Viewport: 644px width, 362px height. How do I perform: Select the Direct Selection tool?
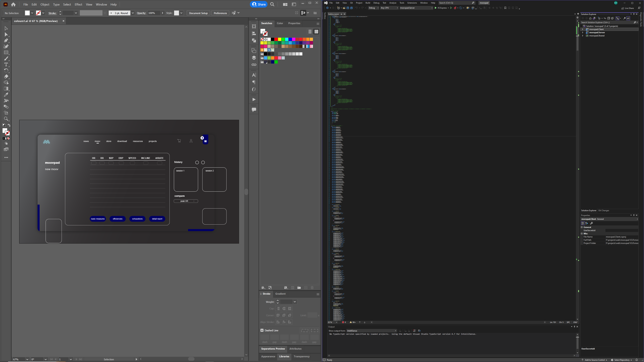(x=6, y=35)
